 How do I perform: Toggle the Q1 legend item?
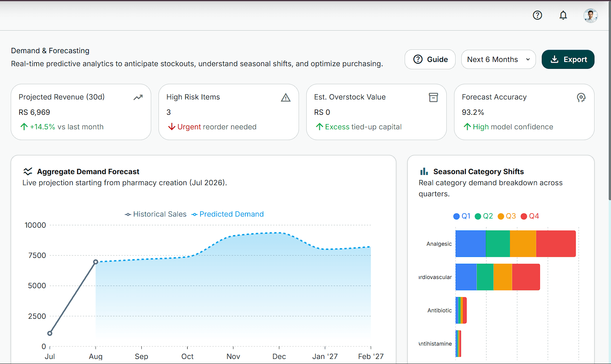coord(462,216)
